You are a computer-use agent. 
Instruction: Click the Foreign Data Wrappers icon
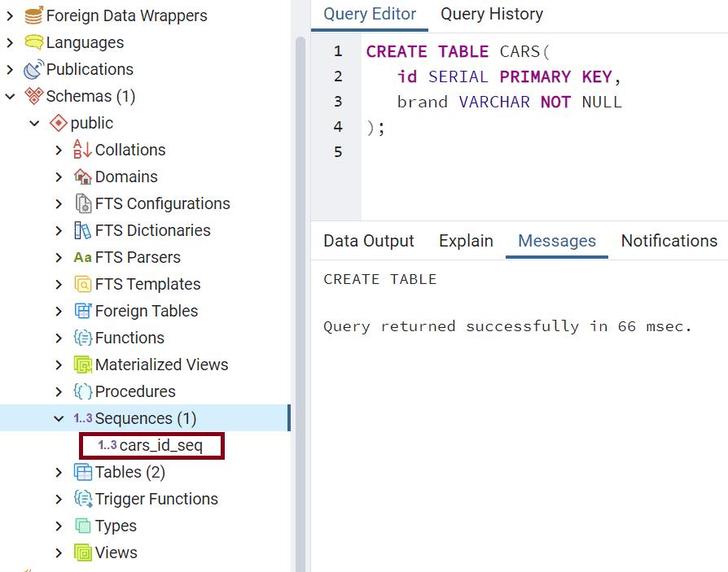(33, 15)
